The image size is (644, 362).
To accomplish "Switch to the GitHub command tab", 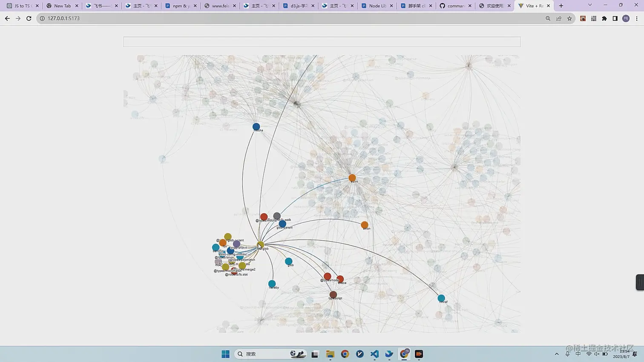I will pos(456,6).
